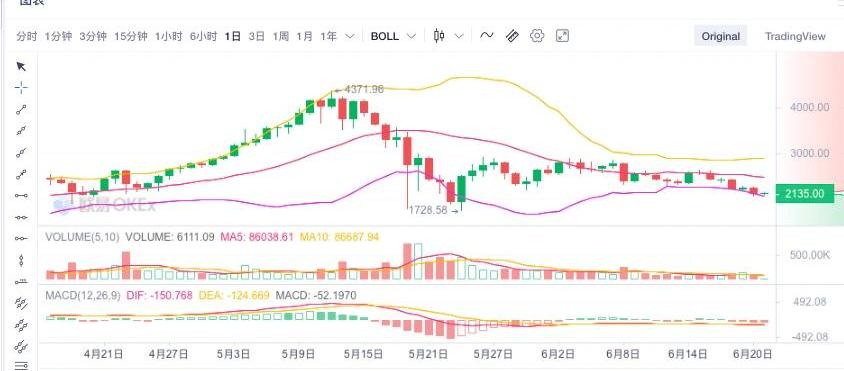The height and width of the screenshot is (371, 844).
Task: Select the ruler measurement tool
Action: [x=512, y=36]
